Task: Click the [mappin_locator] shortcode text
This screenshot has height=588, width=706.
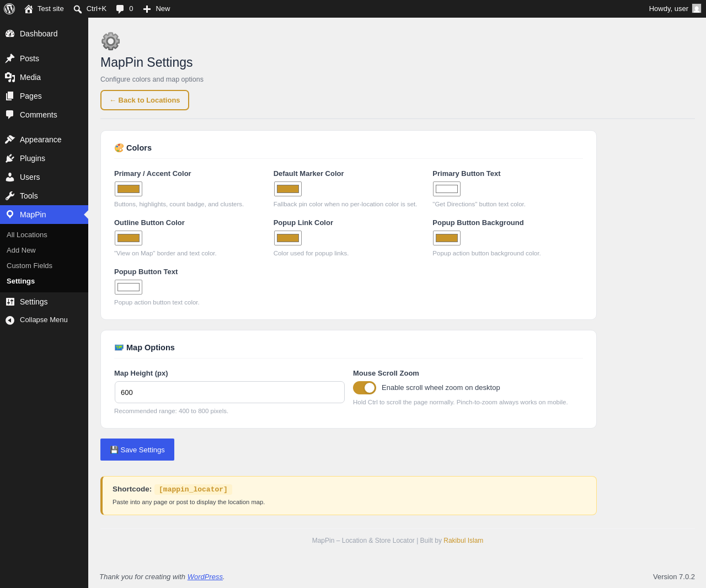Action: (x=193, y=489)
